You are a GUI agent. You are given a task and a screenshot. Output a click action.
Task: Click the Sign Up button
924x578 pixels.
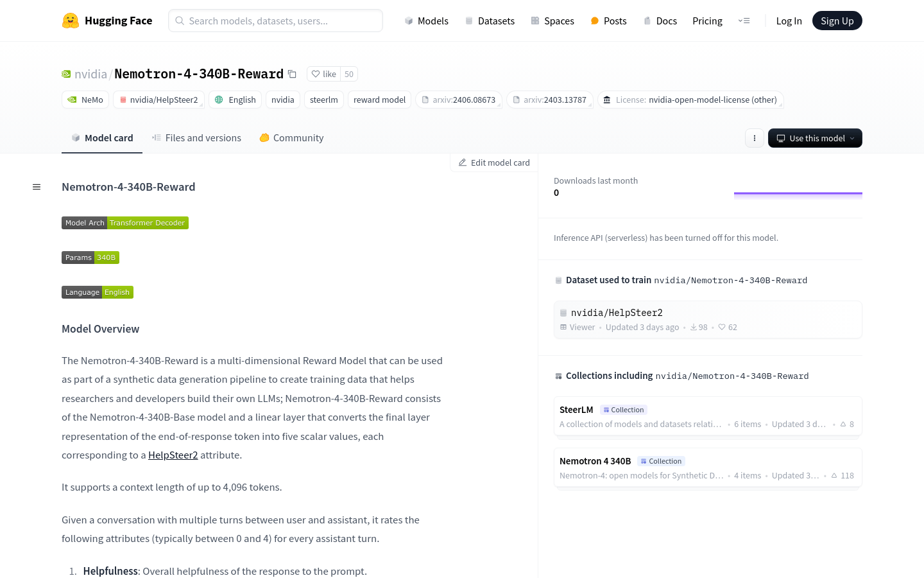(837, 21)
